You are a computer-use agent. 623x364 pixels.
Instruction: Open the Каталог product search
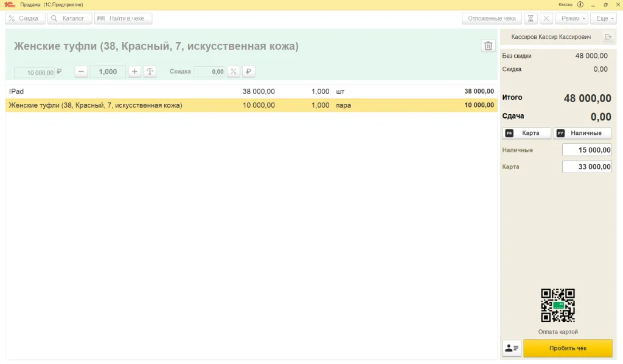(x=69, y=18)
